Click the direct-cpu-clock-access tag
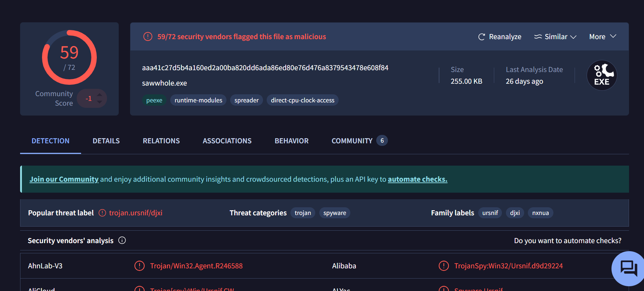This screenshot has width=644, height=291. (x=302, y=100)
